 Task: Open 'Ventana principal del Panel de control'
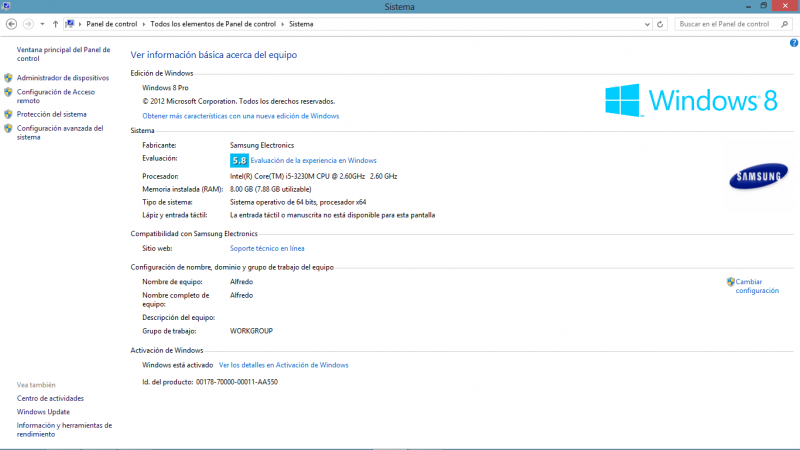(x=63, y=54)
